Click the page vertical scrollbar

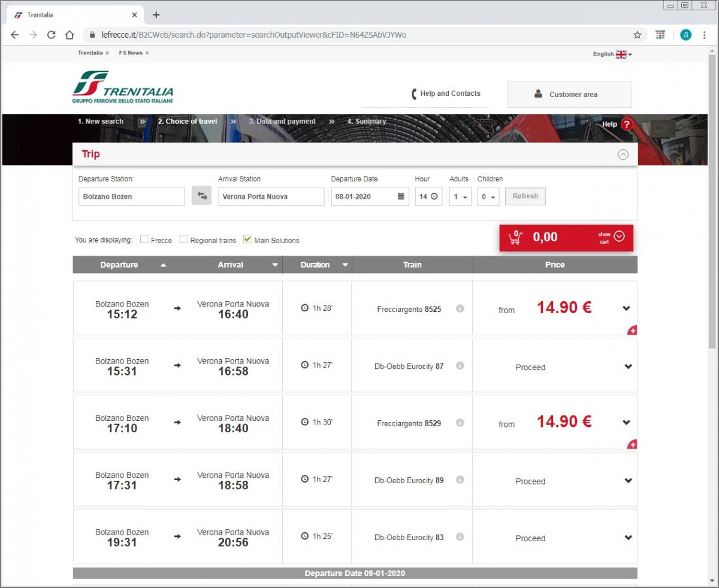coord(712,201)
